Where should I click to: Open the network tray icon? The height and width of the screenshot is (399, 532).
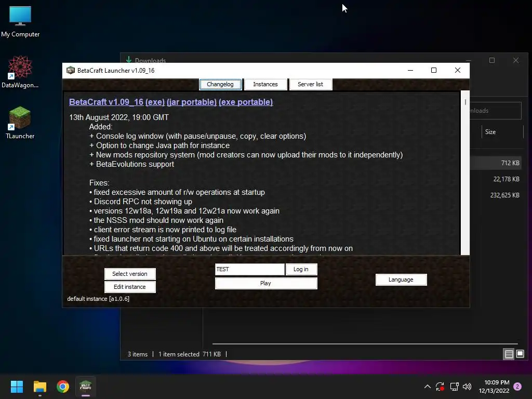coord(454,387)
